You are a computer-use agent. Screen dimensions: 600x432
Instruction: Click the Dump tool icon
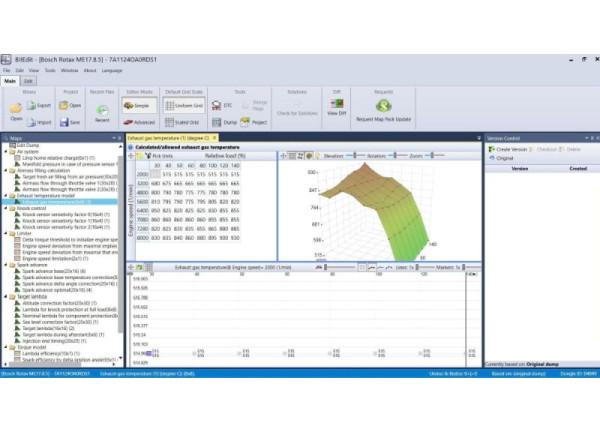[x=222, y=122]
